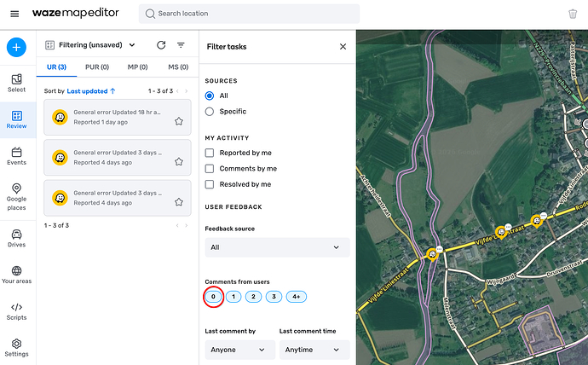This screenshot has width=588, height=365.
Task: Toggle the 0 comments from users chip
Action: point(213,297)
